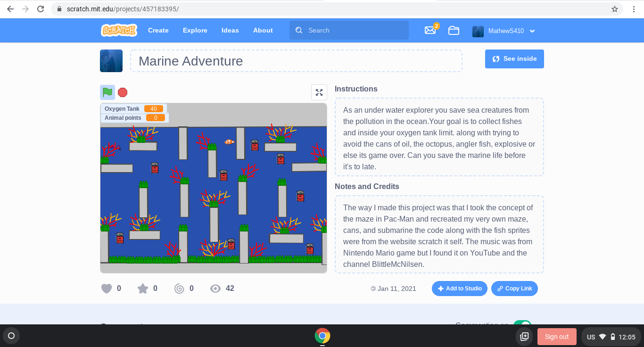This screenshot has height=347, width=644.
Task: Open the About menu item
Action: (x=263, y=30)
